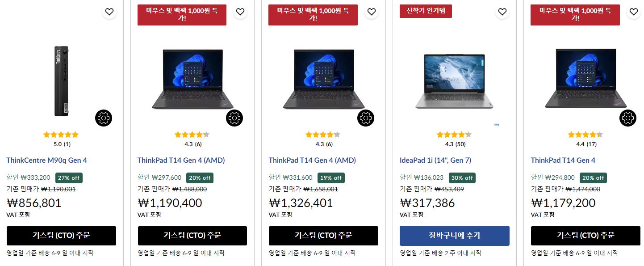This screenshot has height=266, width=644.
Task: Open ThinkCentre M90q Gen 4 product link
Action: click(x=46, y=160)
